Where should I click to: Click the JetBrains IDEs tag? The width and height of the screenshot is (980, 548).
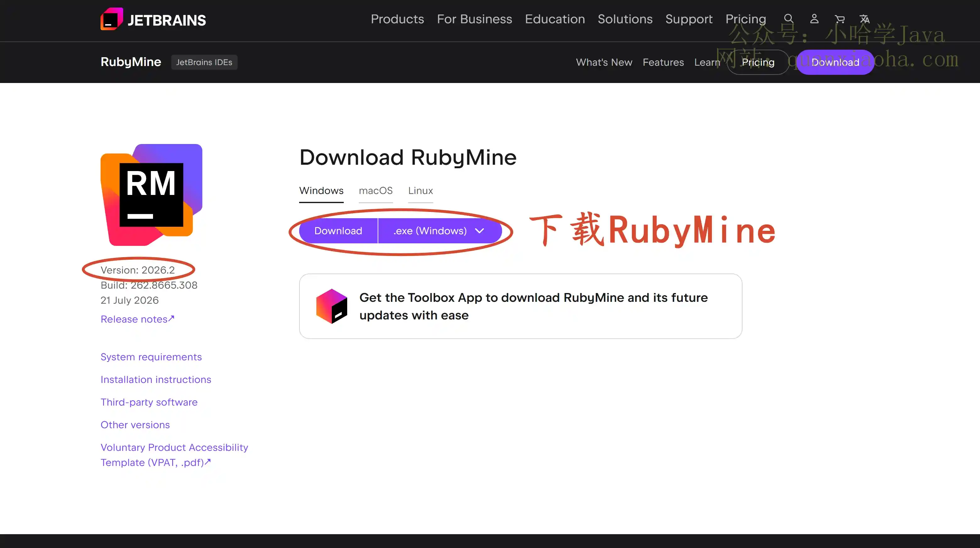coord(204,62)
